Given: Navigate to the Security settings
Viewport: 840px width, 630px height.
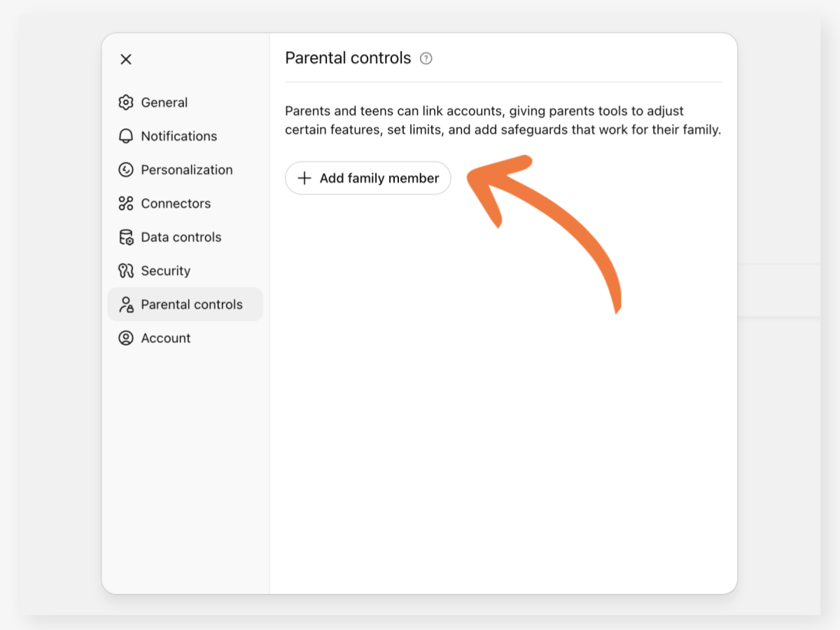Looking at the screenshot, I should pos(166,271).
